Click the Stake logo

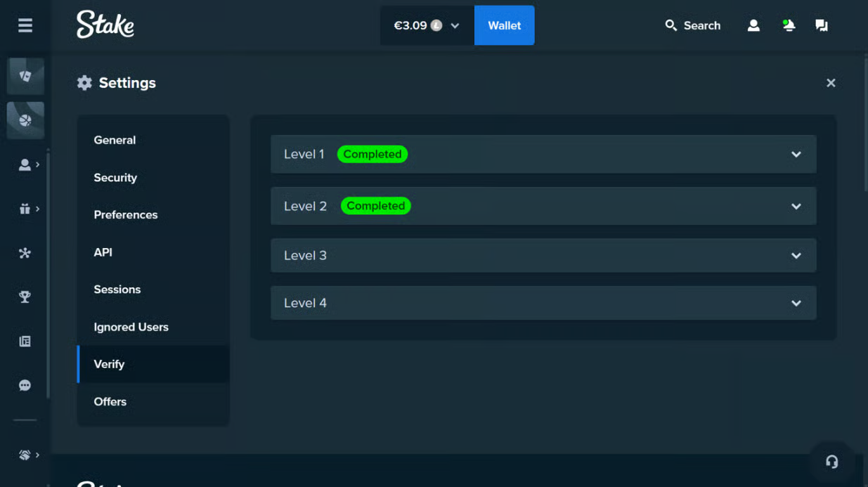(x=105, y=25)
